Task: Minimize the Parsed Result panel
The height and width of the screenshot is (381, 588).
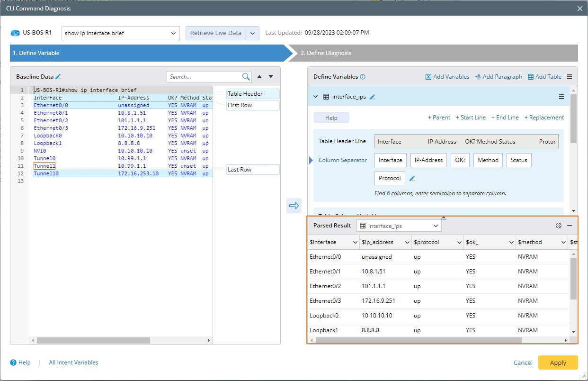Action: (570, 226)
